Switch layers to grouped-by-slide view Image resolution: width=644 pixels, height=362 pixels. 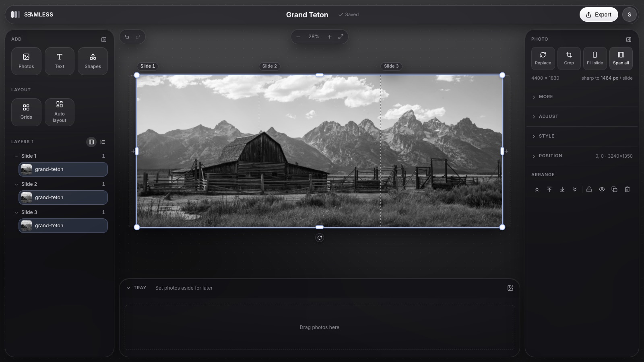pos(91,142)
